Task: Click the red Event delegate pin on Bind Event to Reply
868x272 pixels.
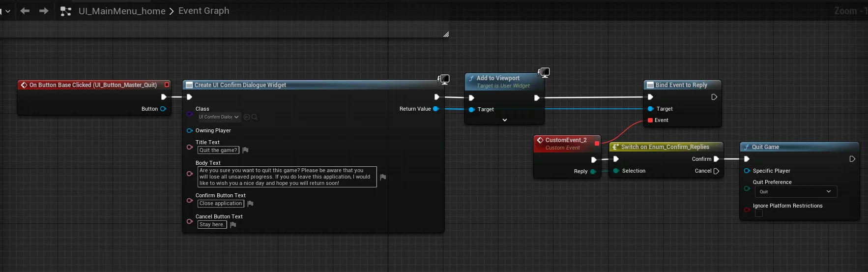Action: tap(650, 120)
